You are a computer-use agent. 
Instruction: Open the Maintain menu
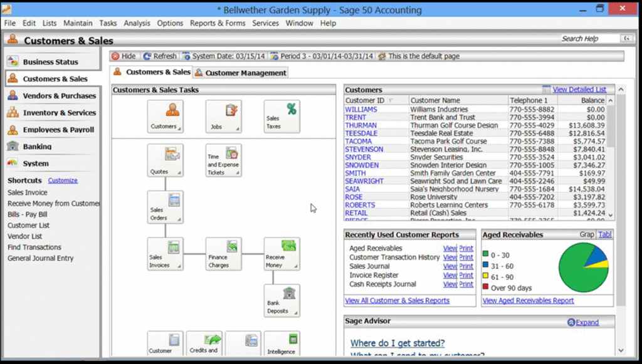[x=78, y=23]
